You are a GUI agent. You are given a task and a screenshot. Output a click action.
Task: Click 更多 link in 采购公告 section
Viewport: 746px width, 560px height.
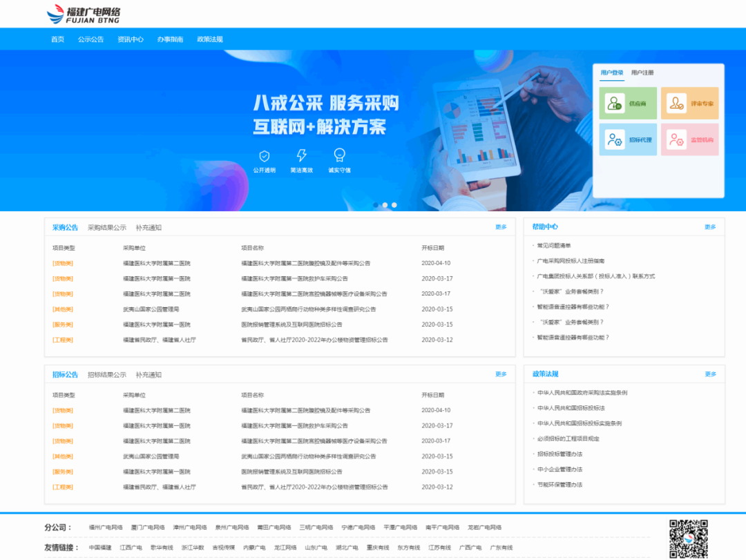(x=501, y=227)
